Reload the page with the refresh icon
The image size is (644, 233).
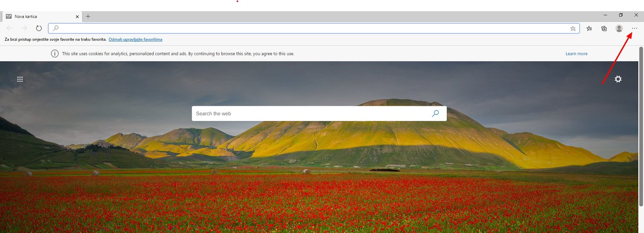tap(39, 28)
